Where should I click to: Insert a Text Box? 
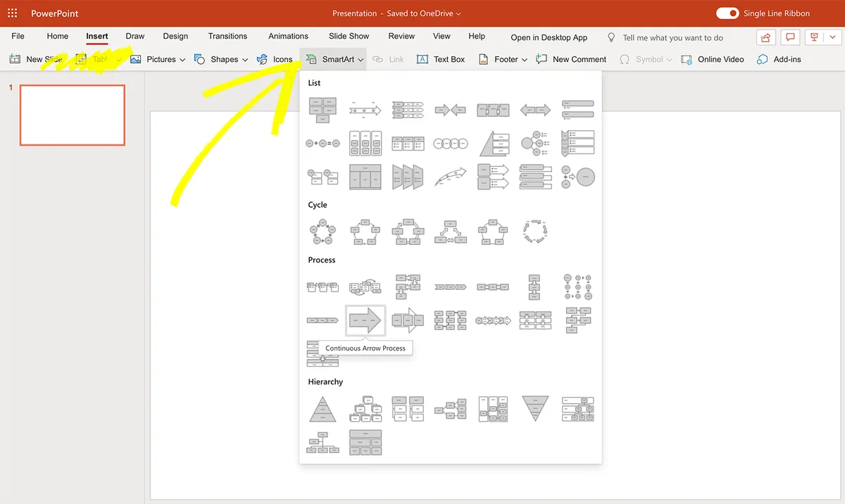click(x=441, y=59)
